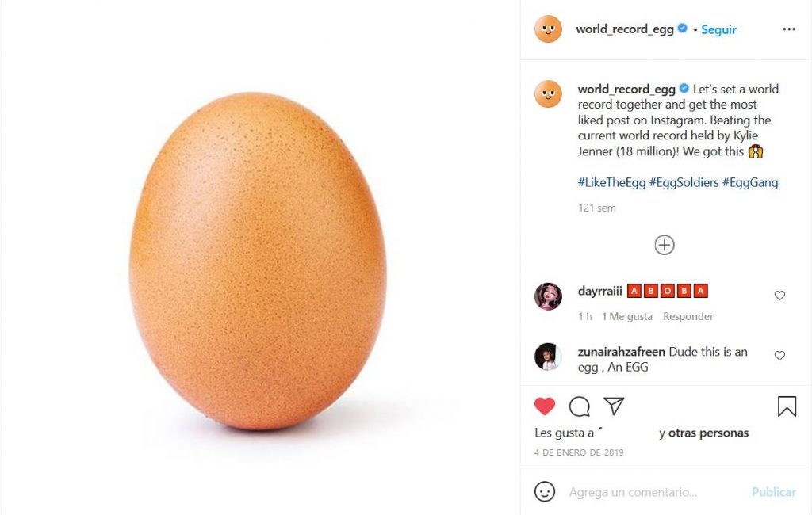
Task: Share the post via paper plane icon
Action: [x=614, y=406]
